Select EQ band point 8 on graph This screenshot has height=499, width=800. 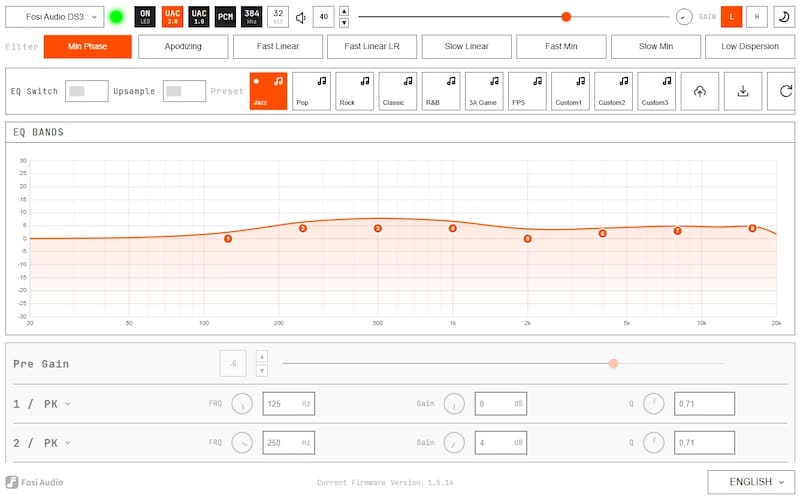click(752, 229)
